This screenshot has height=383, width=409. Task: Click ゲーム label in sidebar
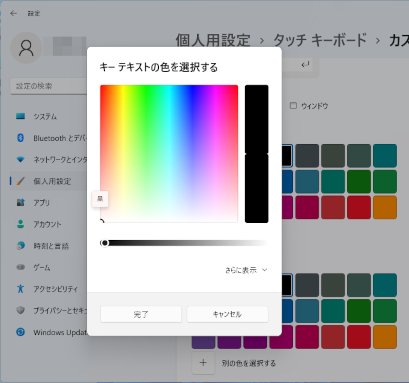(x=42, y=267)
